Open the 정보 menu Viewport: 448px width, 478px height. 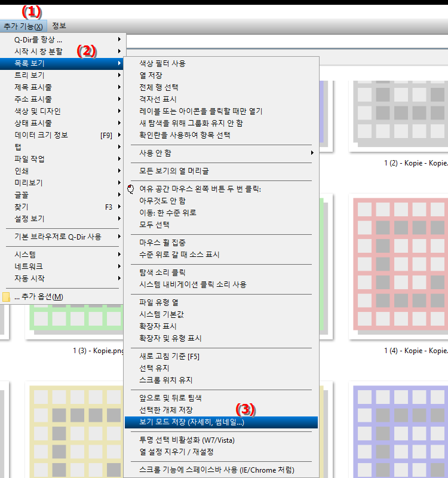59,26
